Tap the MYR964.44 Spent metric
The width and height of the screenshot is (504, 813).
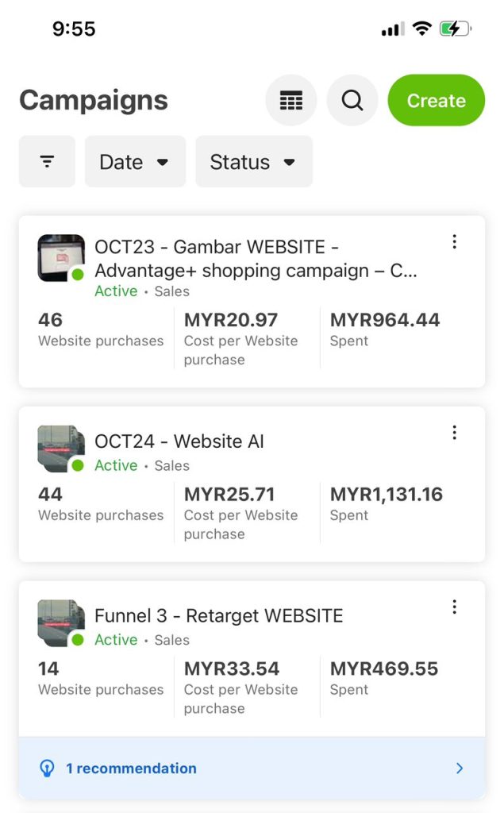point(385,329)
